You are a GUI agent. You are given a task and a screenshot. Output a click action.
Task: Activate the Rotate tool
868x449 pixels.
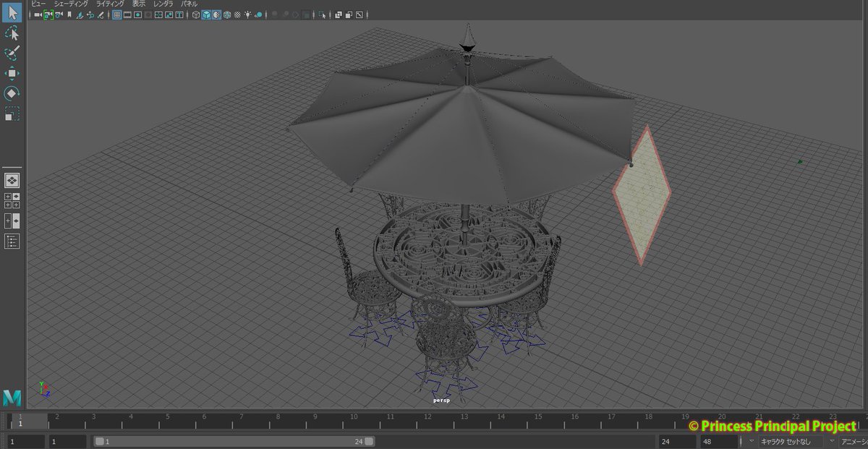[x=12, y=93]
